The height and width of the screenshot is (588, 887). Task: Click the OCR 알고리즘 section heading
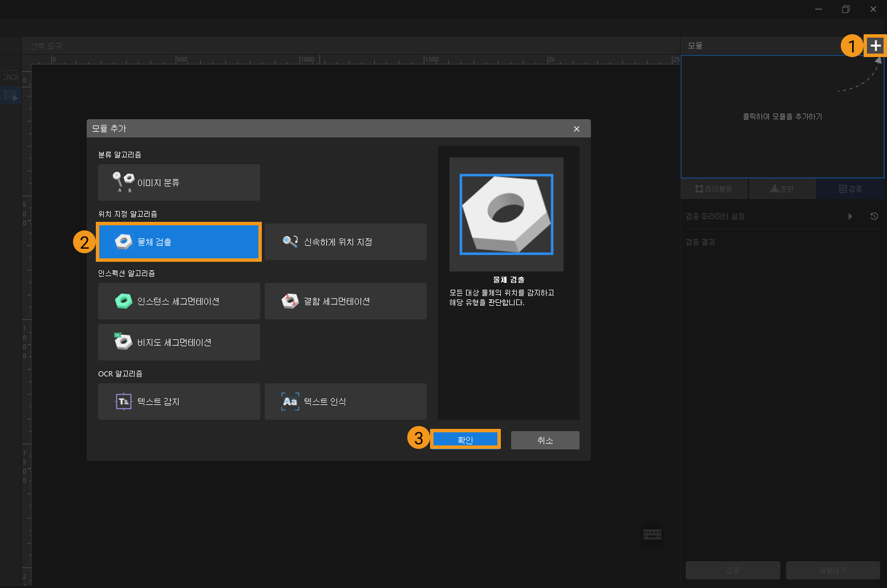click(120, 374)
